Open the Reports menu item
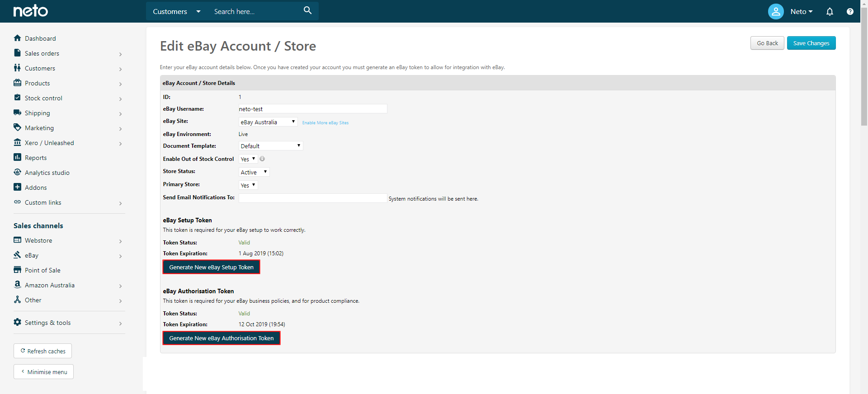 [x=36, y=158]
